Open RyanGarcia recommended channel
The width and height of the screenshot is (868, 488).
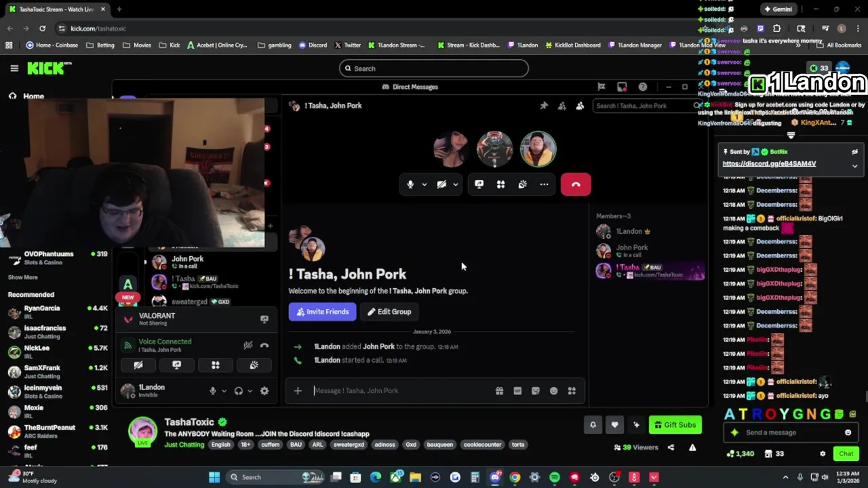(x=58, y=312)
